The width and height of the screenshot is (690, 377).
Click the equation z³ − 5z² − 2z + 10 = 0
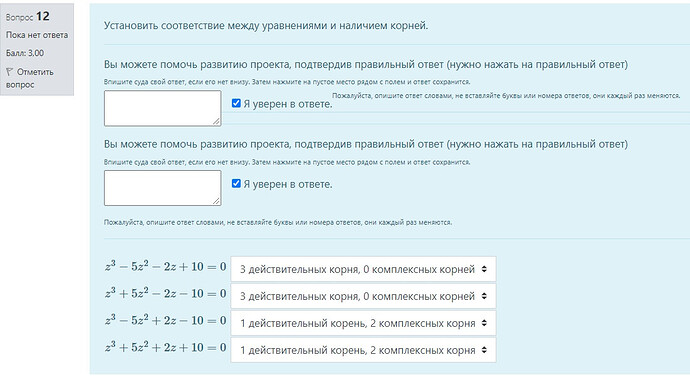point(165,267)
